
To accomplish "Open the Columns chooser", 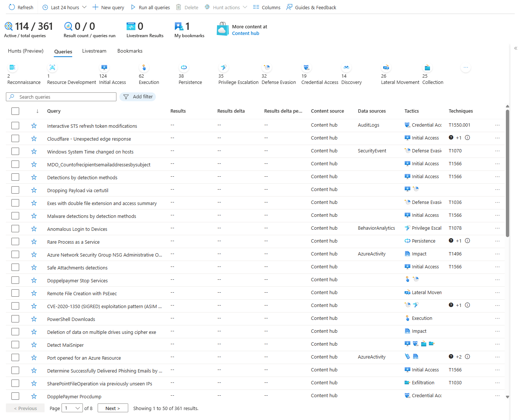I will pyautogui.click(x=267, y=7).
